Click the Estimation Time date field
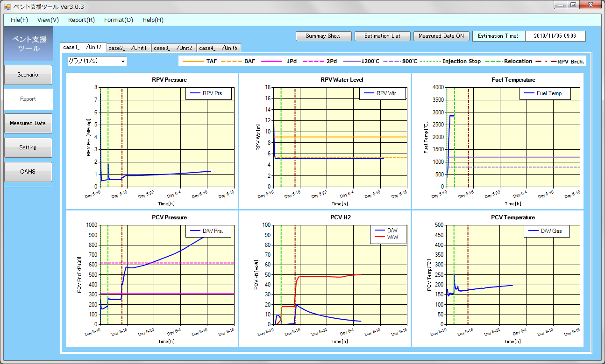The height and width of the screenshot is (364, 605). pyautogui.click(x=555, y=36)
